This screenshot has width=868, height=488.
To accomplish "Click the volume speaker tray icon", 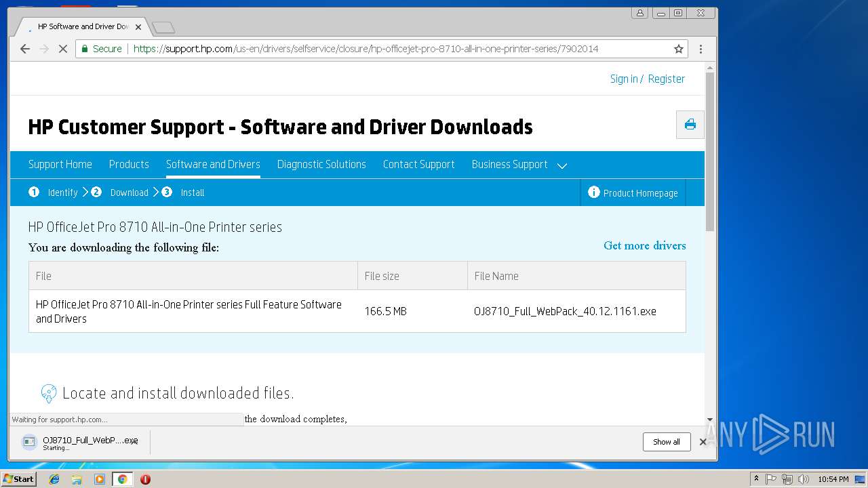I will [803, 479].
